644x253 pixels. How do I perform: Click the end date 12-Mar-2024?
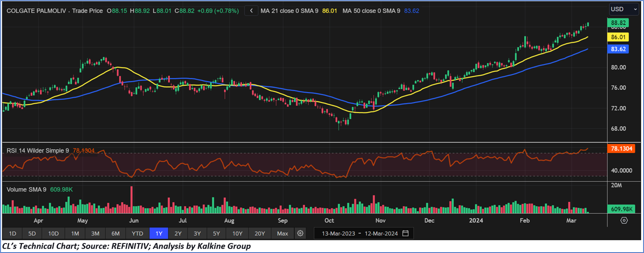(381, 233)
